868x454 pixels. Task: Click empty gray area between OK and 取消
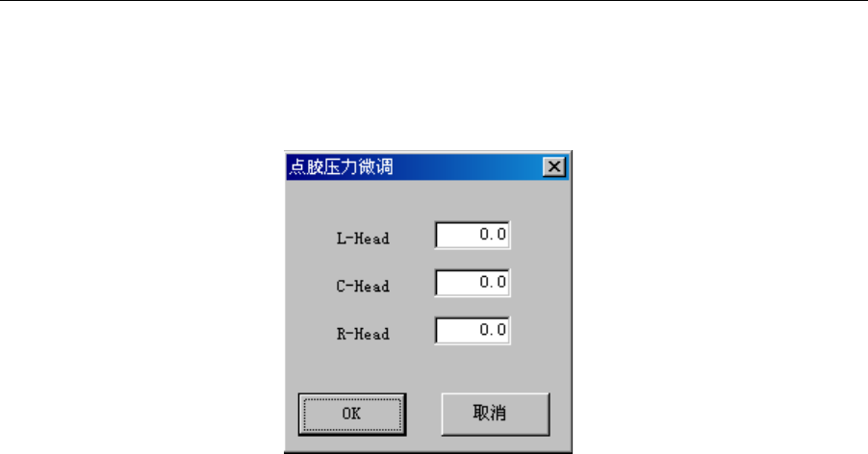[423, 414]
